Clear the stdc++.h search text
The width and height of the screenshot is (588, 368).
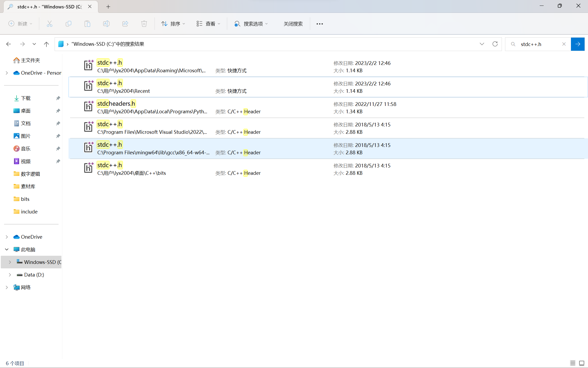[564, 44]
